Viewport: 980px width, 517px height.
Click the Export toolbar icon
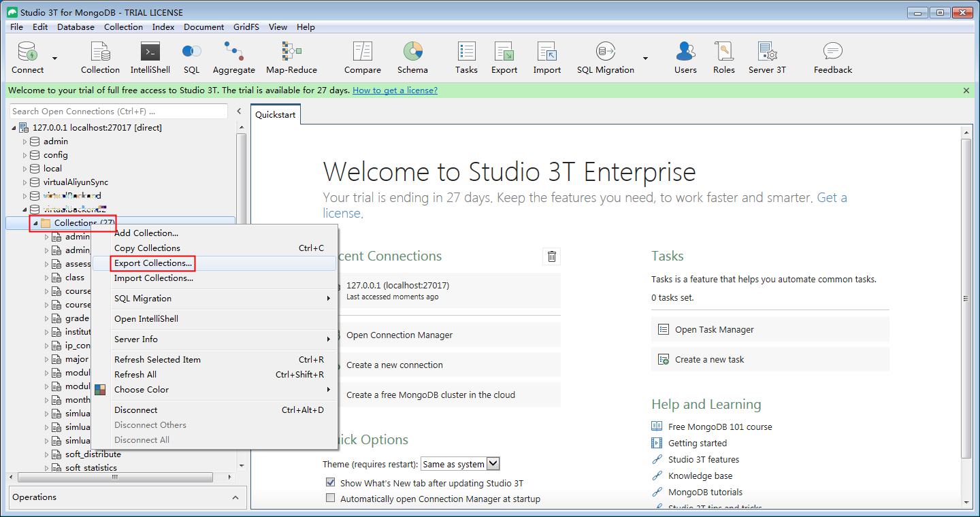point(504,52)
